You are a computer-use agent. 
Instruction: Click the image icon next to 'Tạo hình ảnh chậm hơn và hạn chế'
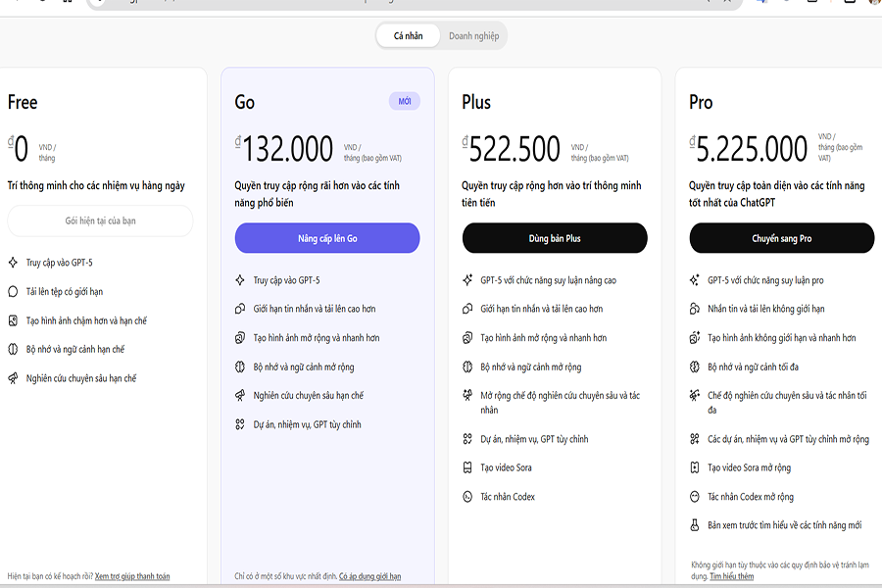[13, 320]
